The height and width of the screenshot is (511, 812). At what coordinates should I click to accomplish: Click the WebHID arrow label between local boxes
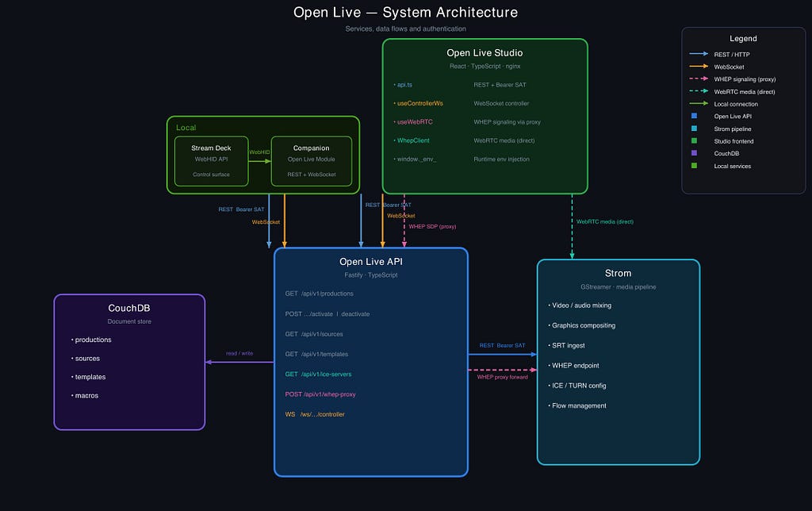(x=259, y=152)
